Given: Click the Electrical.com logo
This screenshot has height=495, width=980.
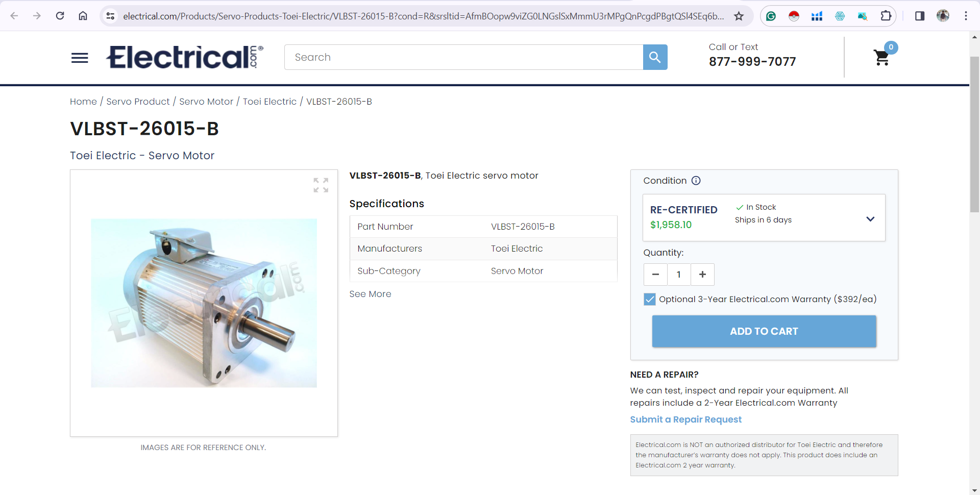Looking at the screenshot, I should 185,57.
